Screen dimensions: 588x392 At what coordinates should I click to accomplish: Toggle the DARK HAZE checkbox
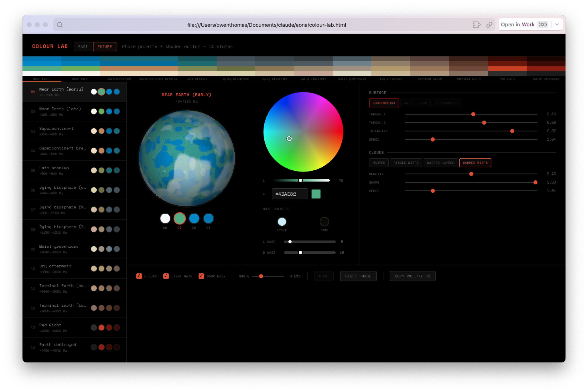pyautogui.click(x=201, y=276)
